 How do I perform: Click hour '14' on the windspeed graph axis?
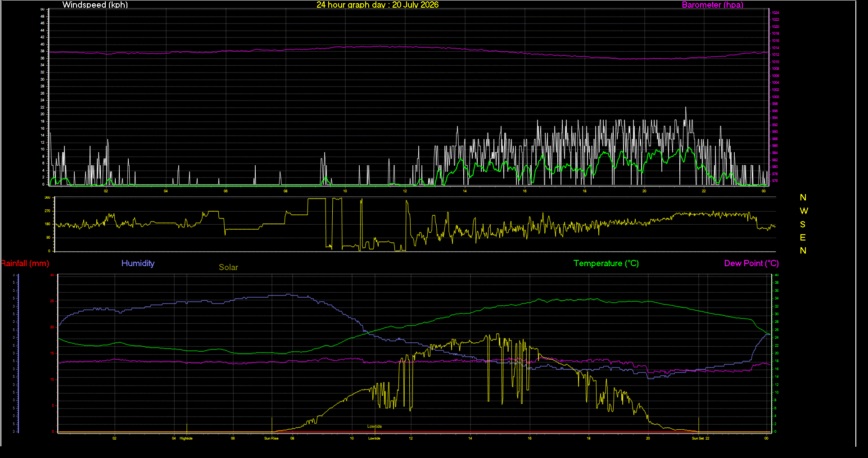tap(465, 191)
